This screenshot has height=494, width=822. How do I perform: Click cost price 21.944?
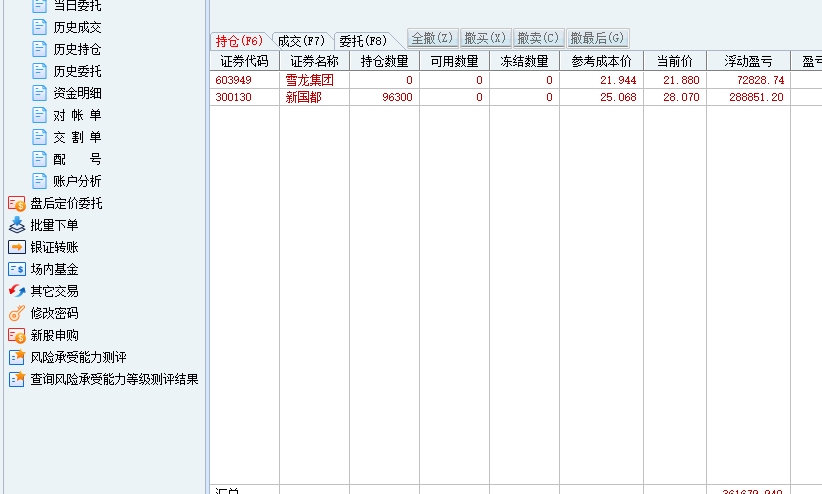pyautogui.click(x=618, y=80)
